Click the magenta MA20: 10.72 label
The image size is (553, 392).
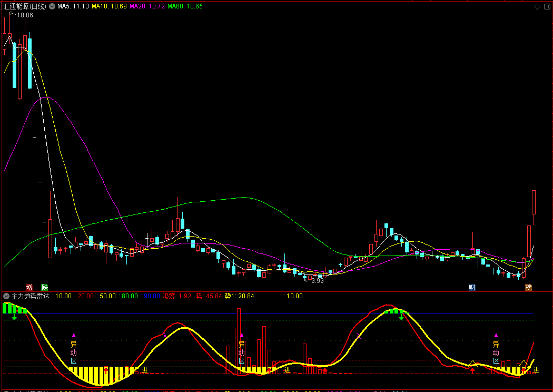click(147, 6)
